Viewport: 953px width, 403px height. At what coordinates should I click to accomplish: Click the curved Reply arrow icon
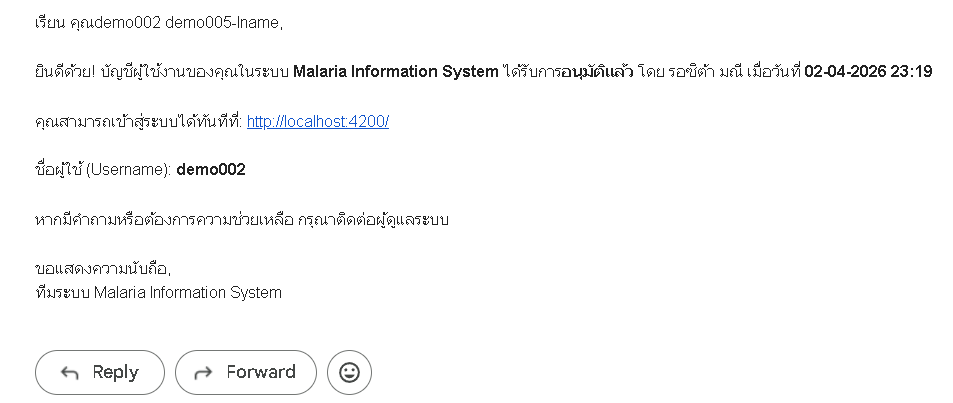click(70, 373)
